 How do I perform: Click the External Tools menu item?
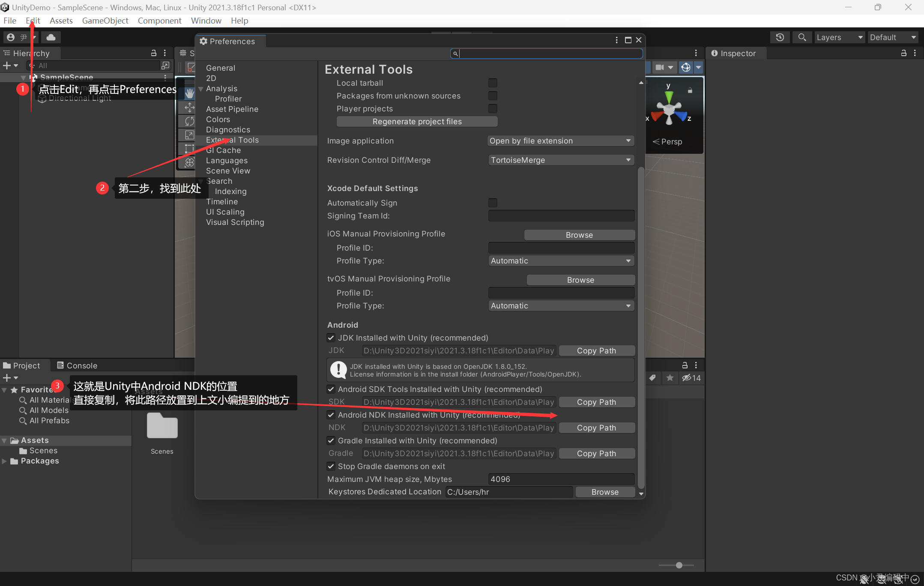(x=233, y=140)
